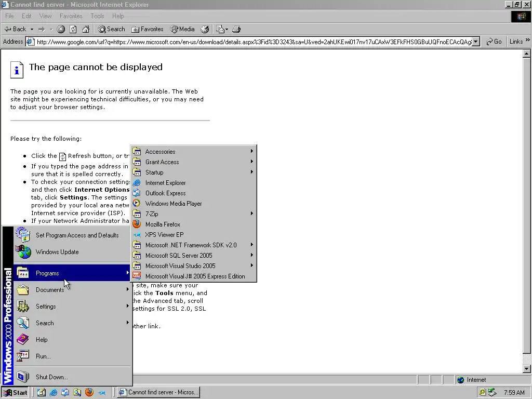Launch Mozilla Firefox from Programs menu
The height and width of the screenshot is (399, 532).
(x=193, y=224)
